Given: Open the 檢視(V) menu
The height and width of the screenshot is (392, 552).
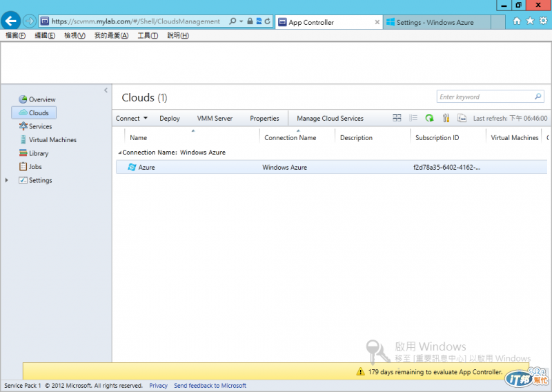Looking at the screenshot, I should pyautogui.click(x=75, y=35).
